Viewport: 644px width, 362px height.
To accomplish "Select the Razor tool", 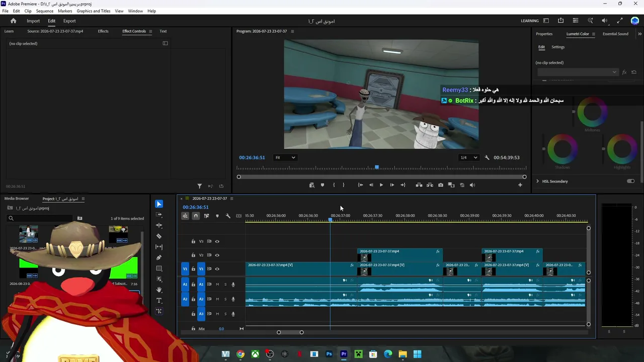I will [x=159, y=236].
